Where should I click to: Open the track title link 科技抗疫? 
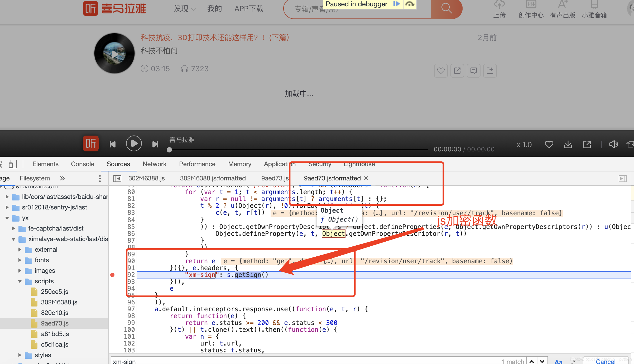215,38
